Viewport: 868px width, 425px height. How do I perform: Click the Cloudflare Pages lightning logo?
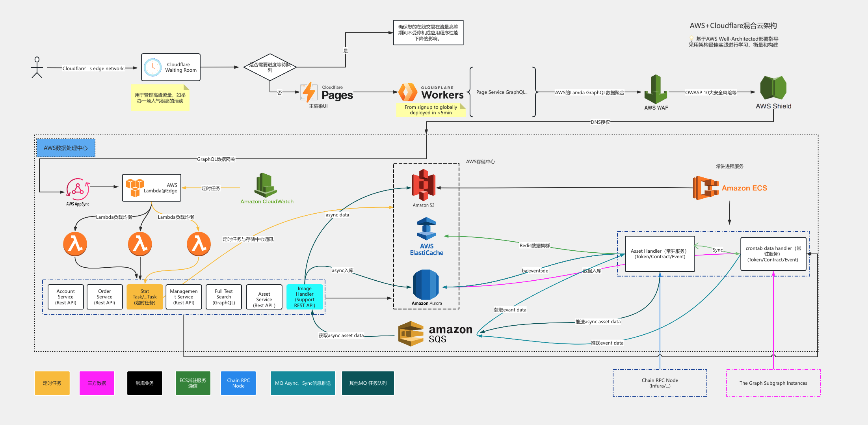pyautogui.click(x=309, y=93)
